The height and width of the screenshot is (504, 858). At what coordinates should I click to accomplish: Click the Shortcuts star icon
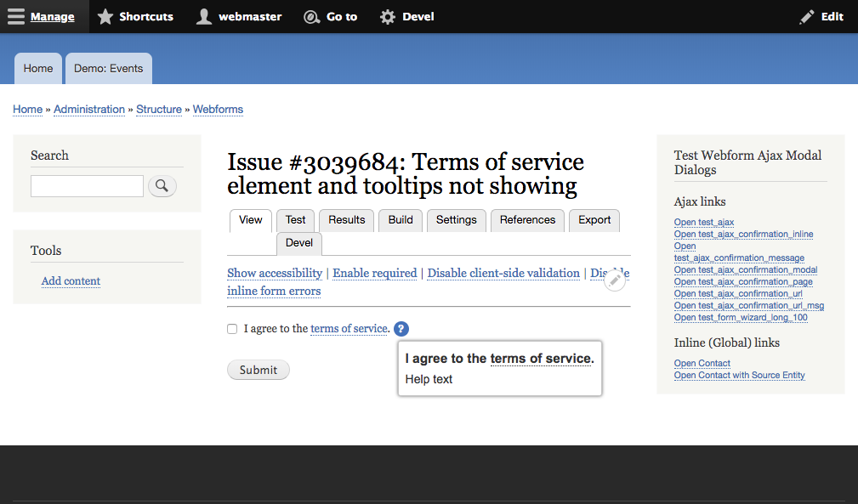click(x=105, y=16)
